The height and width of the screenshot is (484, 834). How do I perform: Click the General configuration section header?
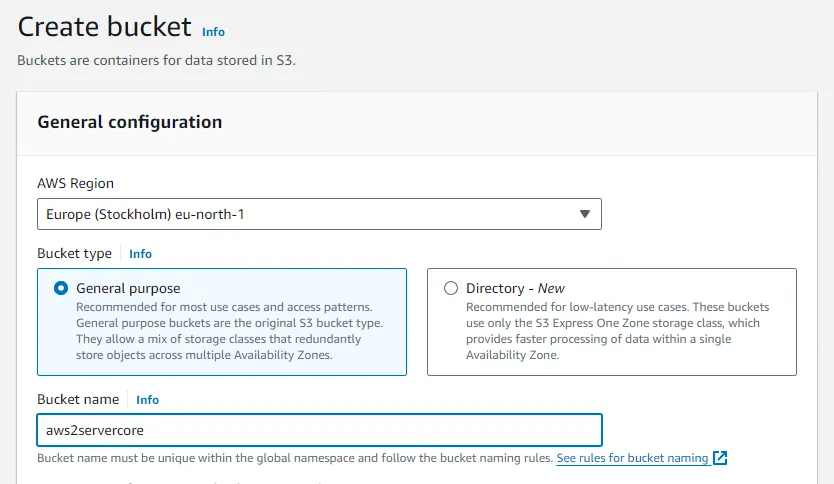point(129,122)
